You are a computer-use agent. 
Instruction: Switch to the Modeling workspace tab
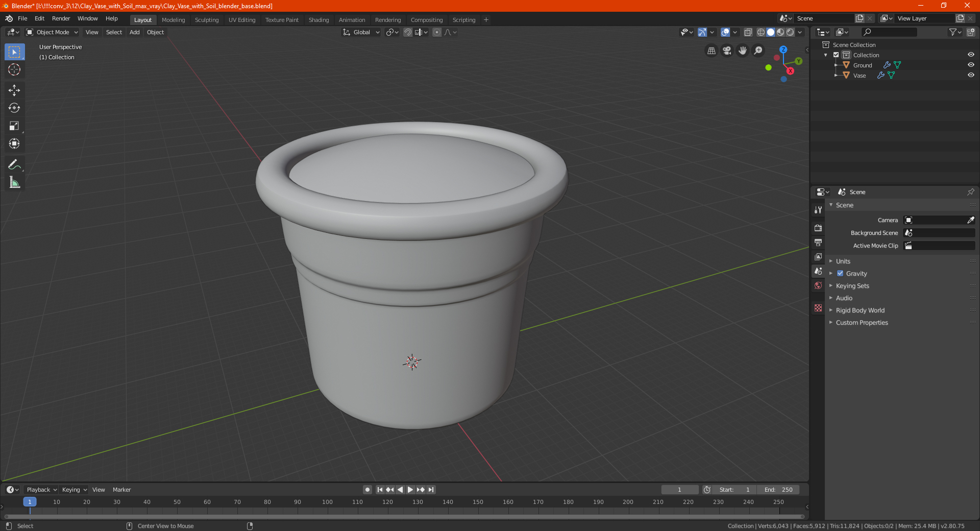(x=173, y=20)
